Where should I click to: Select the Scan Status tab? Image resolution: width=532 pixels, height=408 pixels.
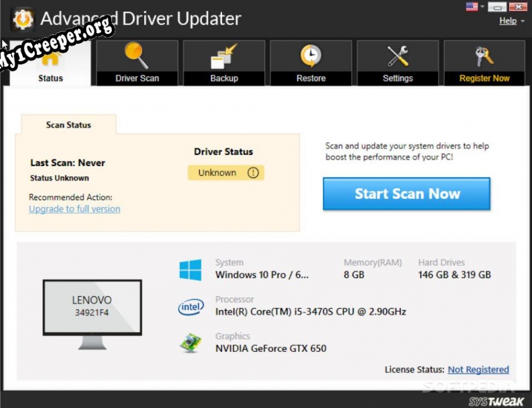[69, 125]
